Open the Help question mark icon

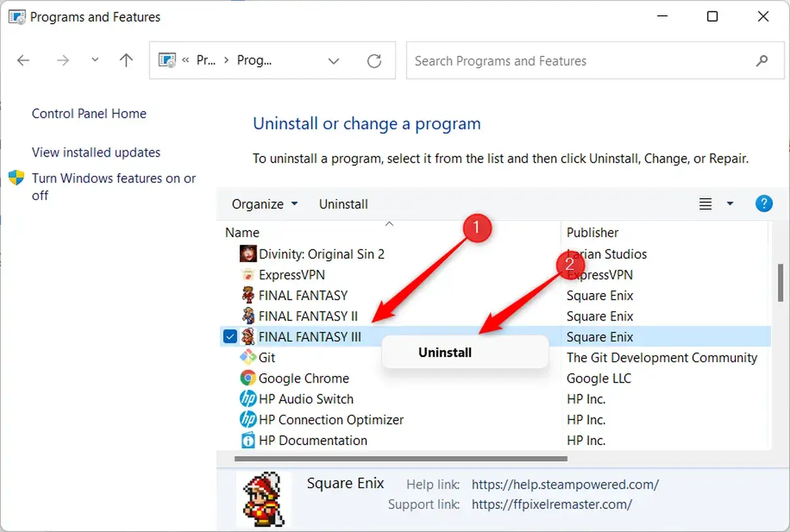coord(764,203)
